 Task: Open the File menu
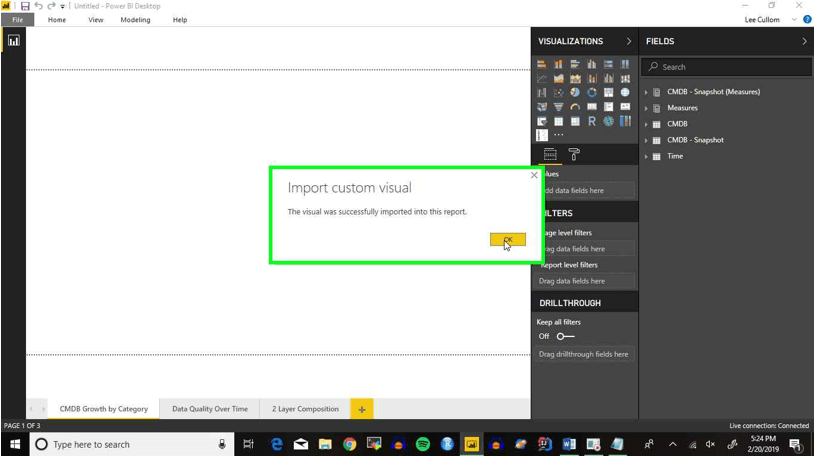pos(18,20)
